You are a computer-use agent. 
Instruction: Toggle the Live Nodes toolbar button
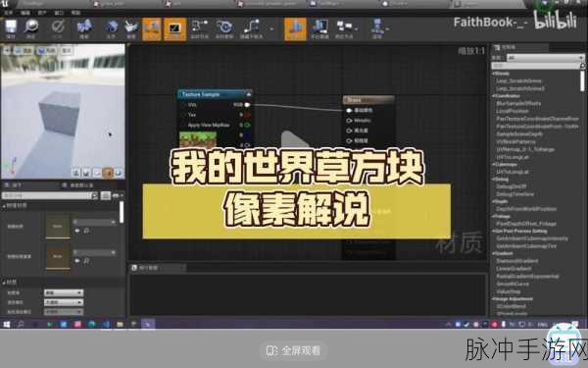200,28
